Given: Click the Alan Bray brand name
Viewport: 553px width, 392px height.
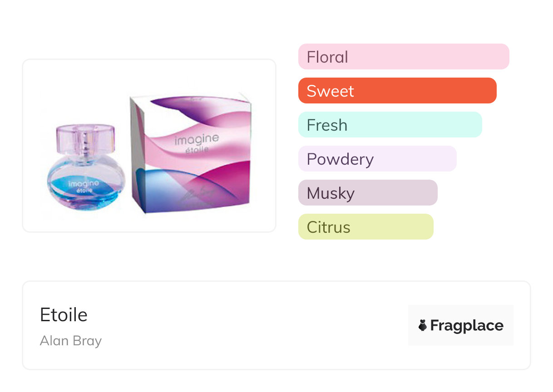Looking at the screenshot, I should click(71, 341).
